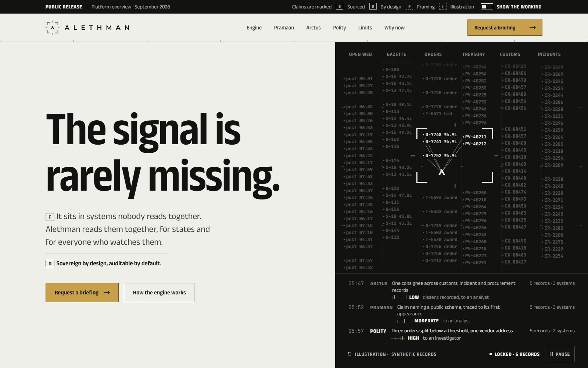Click the 05:52 PRAMAAN finding row
This screenshot has width=588, height=368.
pyautogui.click(x=462, y=314)
